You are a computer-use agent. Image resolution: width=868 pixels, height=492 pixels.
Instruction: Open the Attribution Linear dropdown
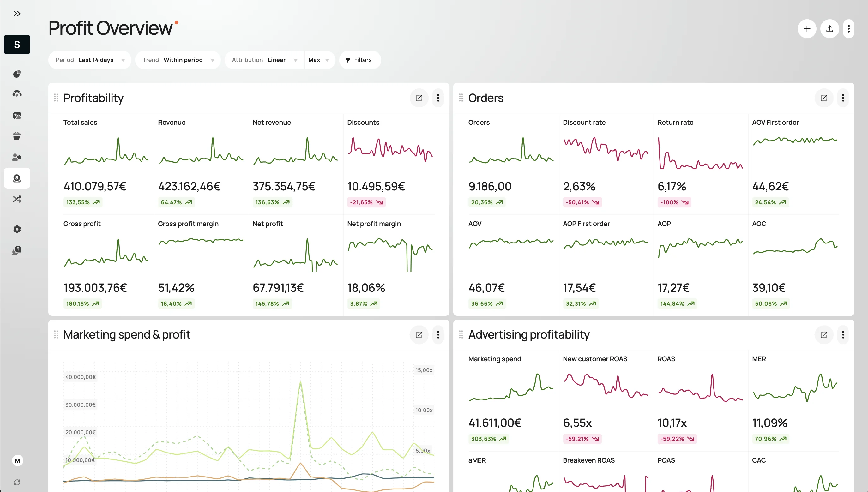[x=264, y=60]
